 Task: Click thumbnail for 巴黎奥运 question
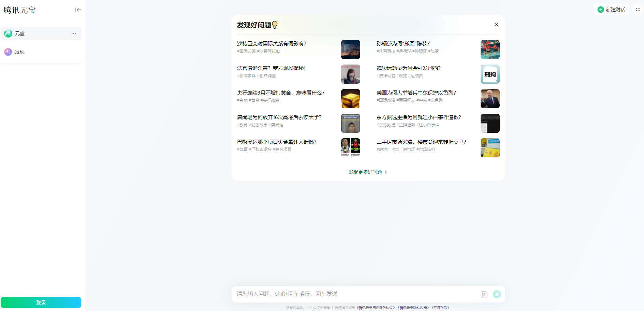(351, 148)
